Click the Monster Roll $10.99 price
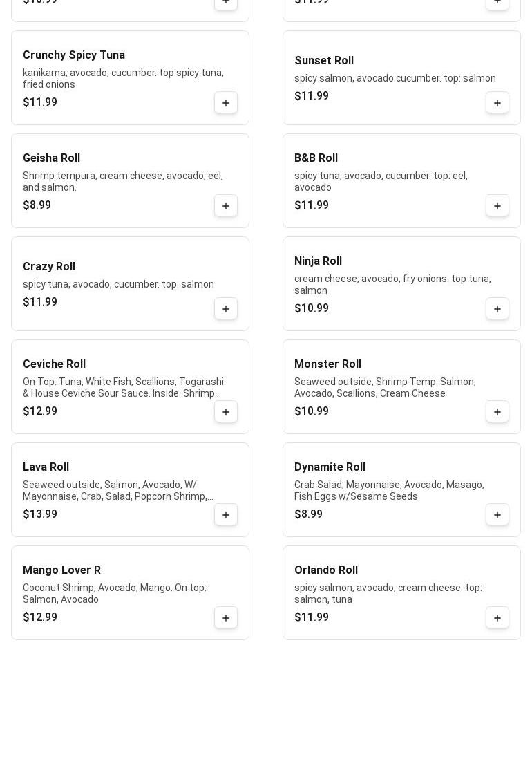The height and width of the screenshot is (757, 532). 312,411
